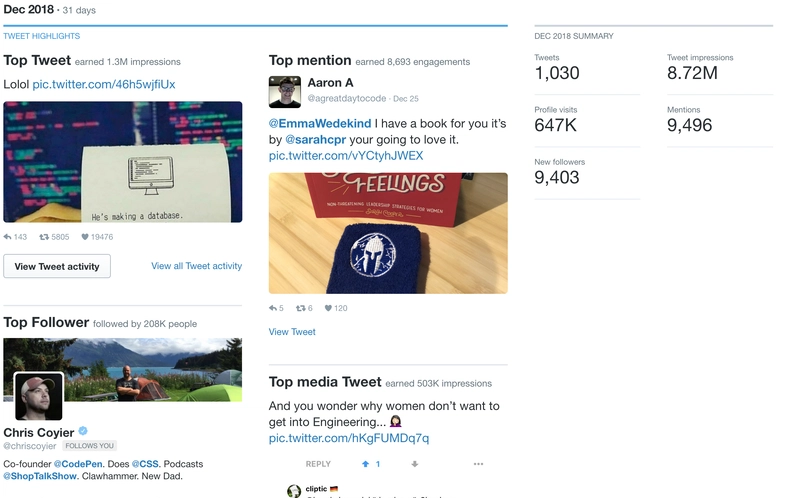
Task: Click the reply icon under Top Tweet
Action: pos(8,237)
